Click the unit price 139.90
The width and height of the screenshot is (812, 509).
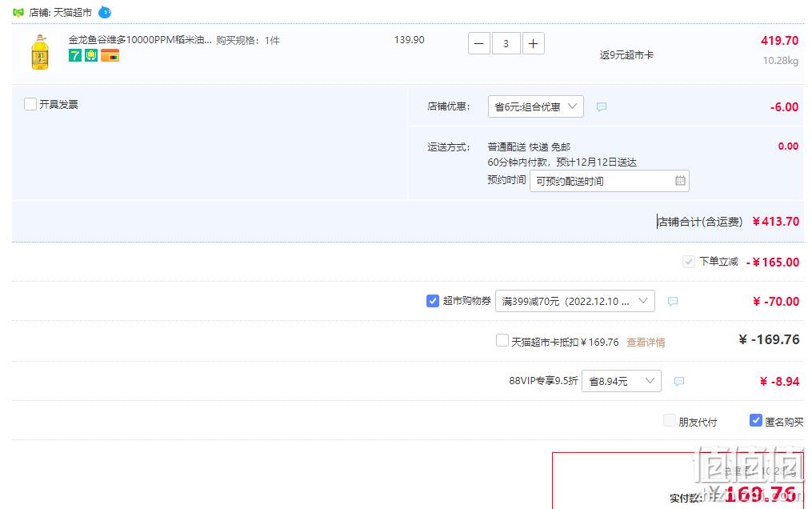click(x=409, y=40)
